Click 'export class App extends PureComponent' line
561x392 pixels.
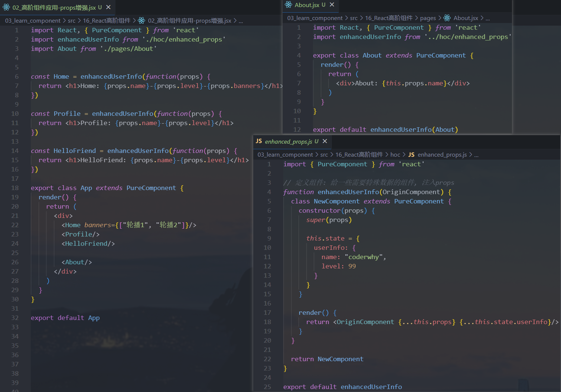point(107,188)
